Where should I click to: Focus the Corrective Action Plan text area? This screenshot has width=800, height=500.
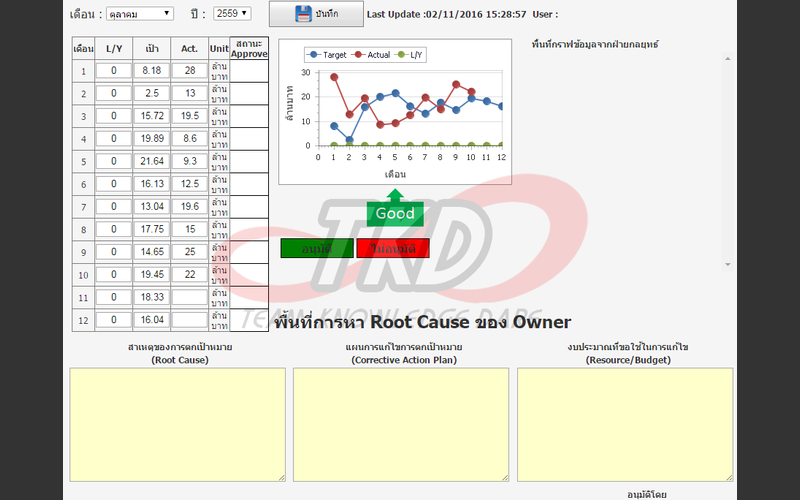click(x=401, y=424)
